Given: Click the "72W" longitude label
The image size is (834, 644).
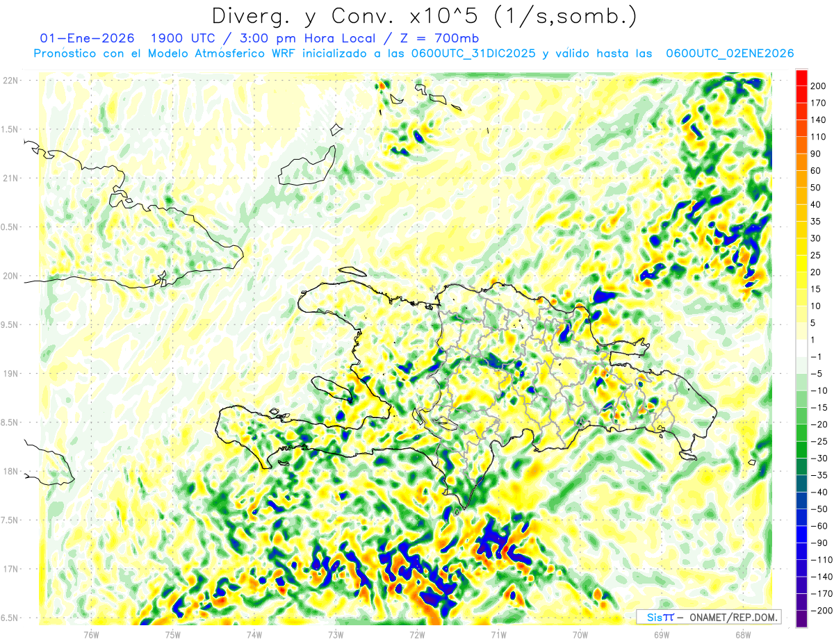Looking at the screenshot, I should (417, 634).
